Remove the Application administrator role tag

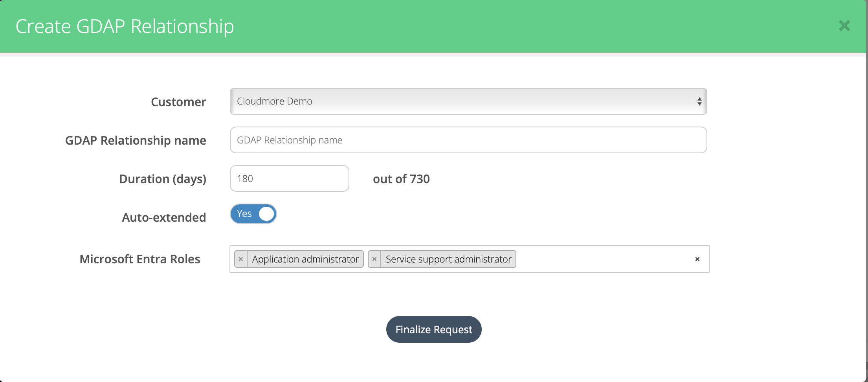241,259
